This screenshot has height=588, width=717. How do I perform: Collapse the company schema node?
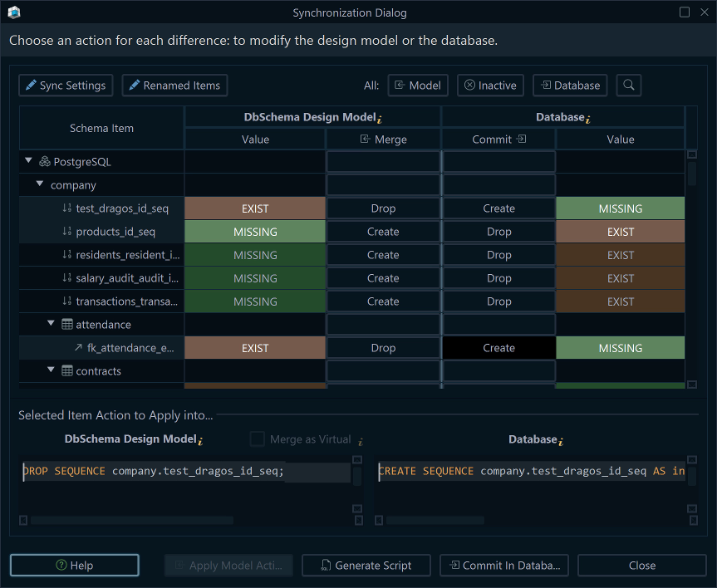38,184
